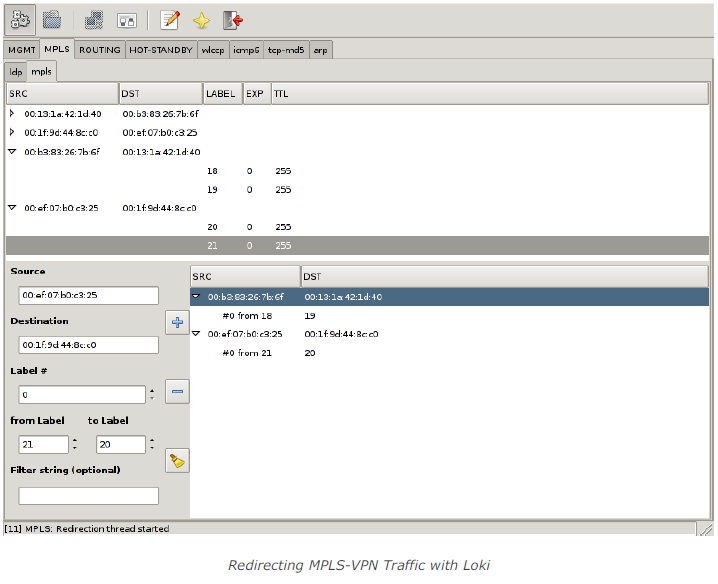Select the label 20 row

coord(357,227)
